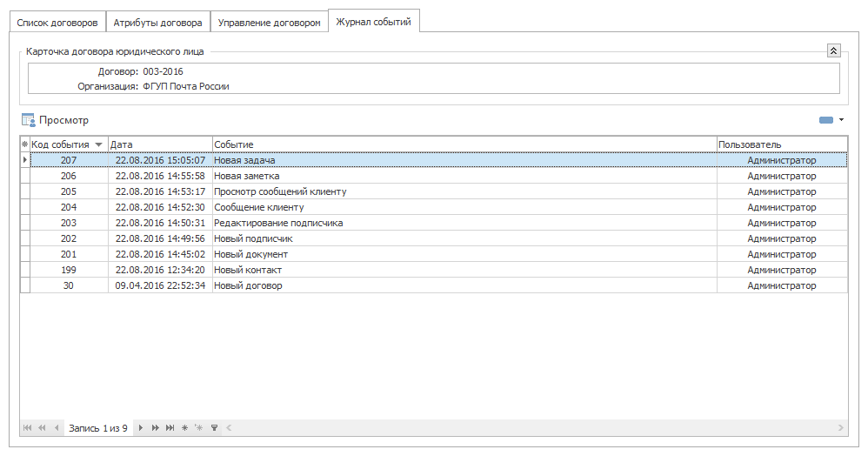
Task: Click the Запись 1 из 9 record counter
Action: point(98,428)
